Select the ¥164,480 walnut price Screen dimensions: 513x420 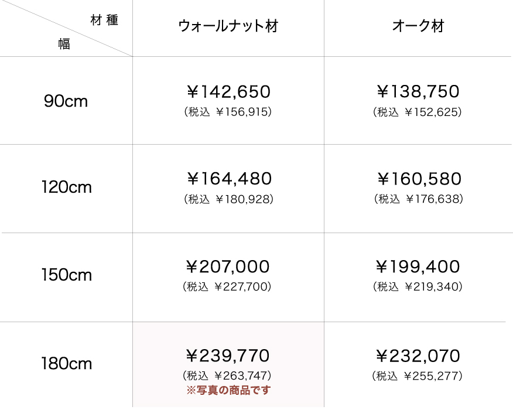click(x=228, y=179)
